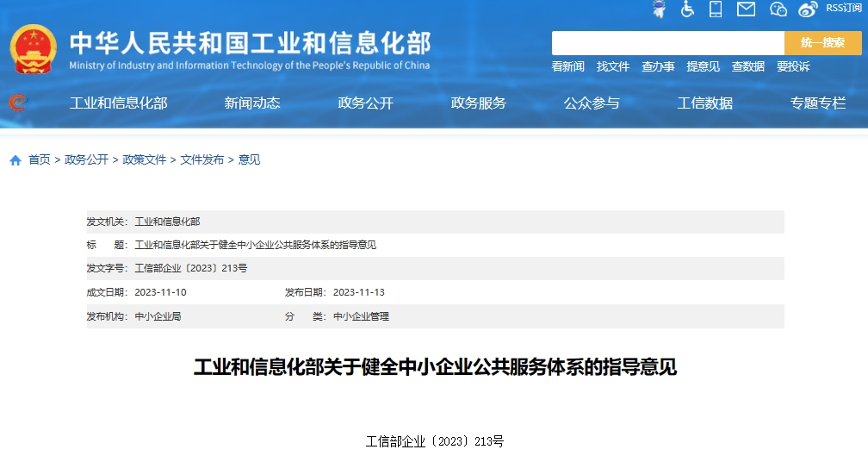The width and height of the screenshot is (868, 462).
Task: Click 意见 breadcrumb link
Action: 249,159
